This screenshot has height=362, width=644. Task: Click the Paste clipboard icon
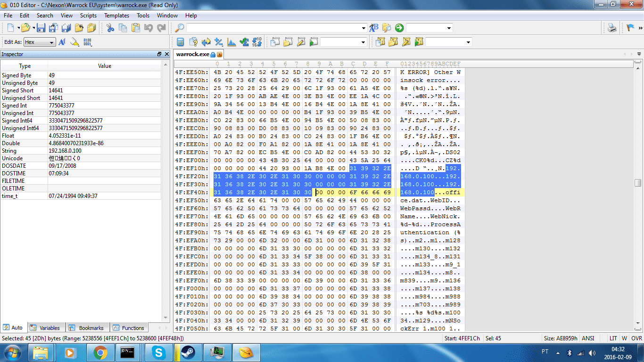136,28
